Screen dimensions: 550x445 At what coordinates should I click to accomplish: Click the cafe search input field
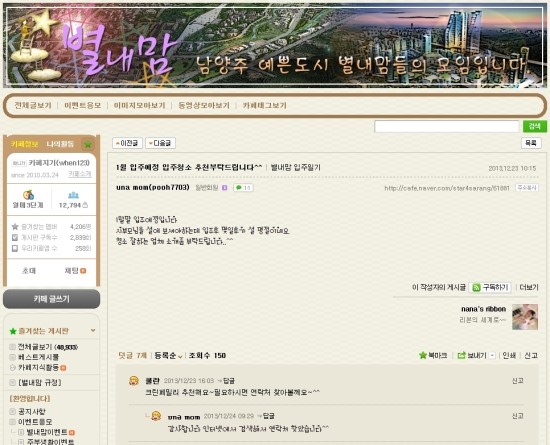[x=447, y=126]
